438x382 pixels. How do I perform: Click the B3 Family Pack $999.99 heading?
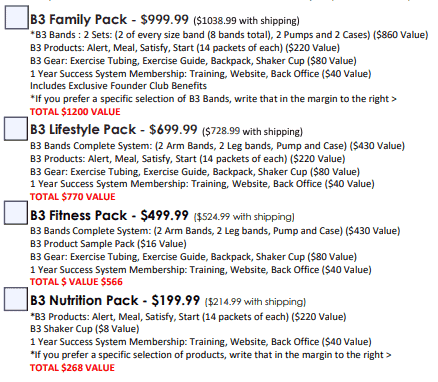pos(109,20)
